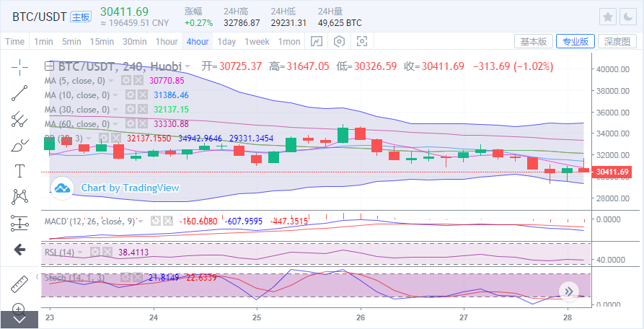Switch to Time interval tab

[x=15, y=41]
